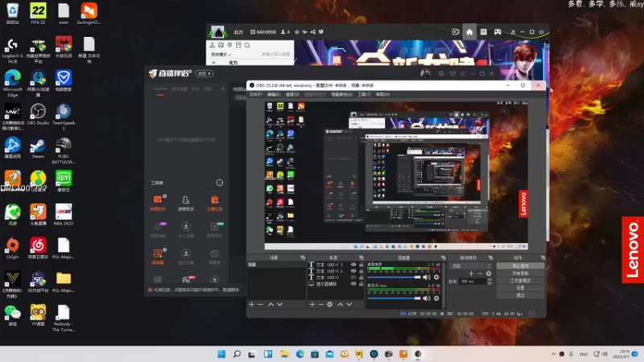Click the Desktop Audio volume slider
The height and width of the screenshot is (362, 644).
tap(394, 278)
